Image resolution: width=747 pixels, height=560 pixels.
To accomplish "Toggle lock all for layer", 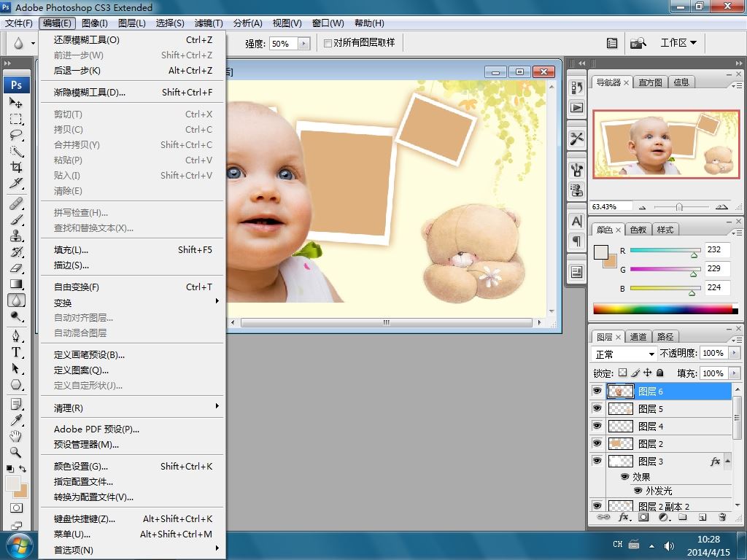I will (659, 373).
